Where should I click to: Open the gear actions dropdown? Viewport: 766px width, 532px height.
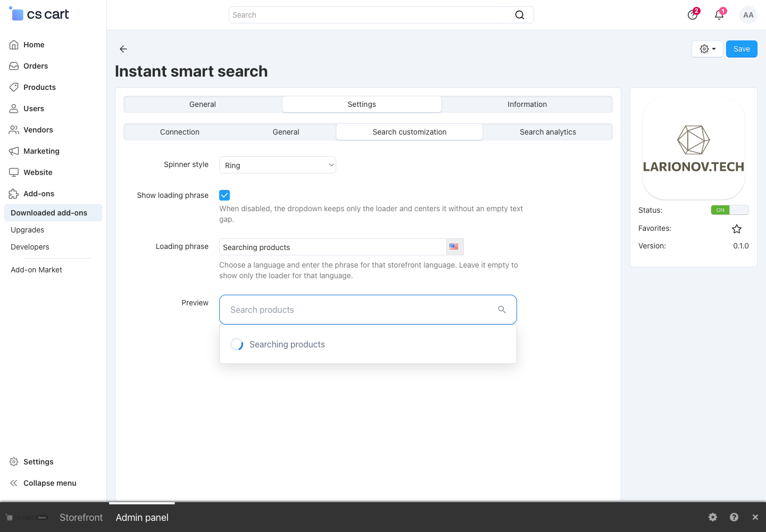707,49
